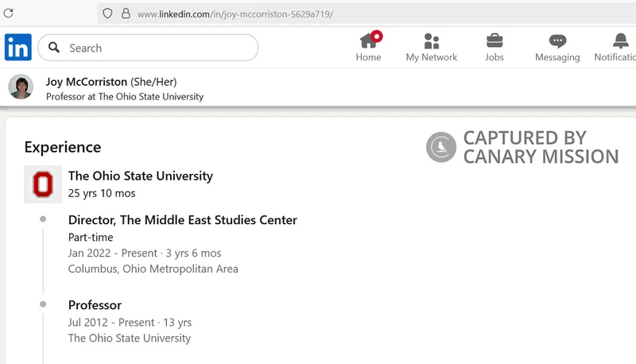636x364 pixels.
Task: Open the Notifications bell icon
Action: tap(621, 41)
